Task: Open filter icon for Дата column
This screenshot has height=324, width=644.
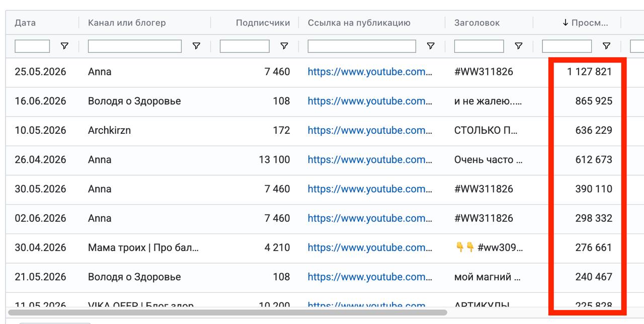Action: pyautogui.click(x=64, y=46)
